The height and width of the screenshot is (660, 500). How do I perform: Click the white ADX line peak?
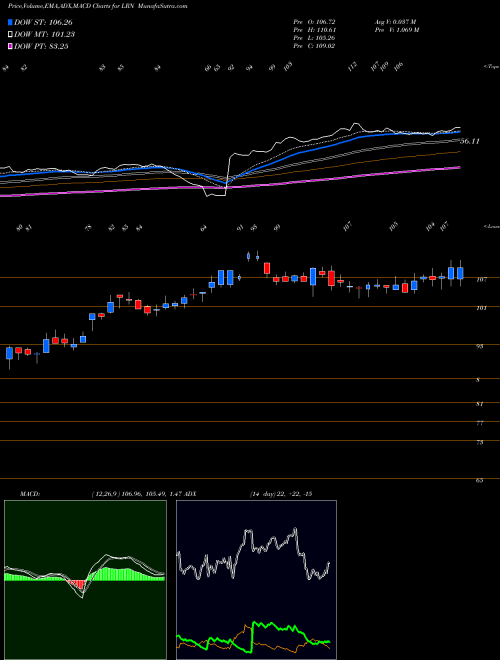point(295,530)
